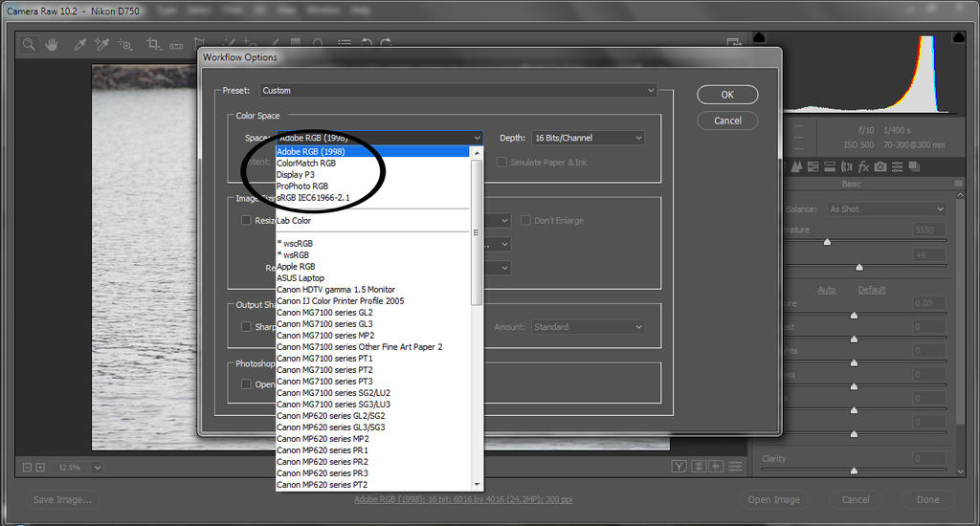This screenshot has width=980, height=526.
Task: Toggle the Sharpen For checkbox
Action: pos(247,327)
